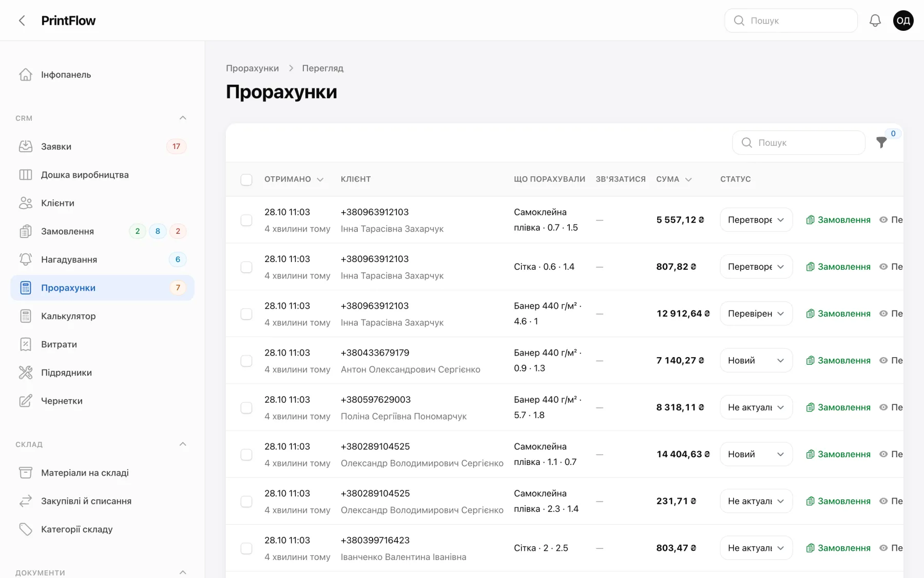Open the active Прорахунки sidebar item
This screenshot has height=578, width=924.
103,288
